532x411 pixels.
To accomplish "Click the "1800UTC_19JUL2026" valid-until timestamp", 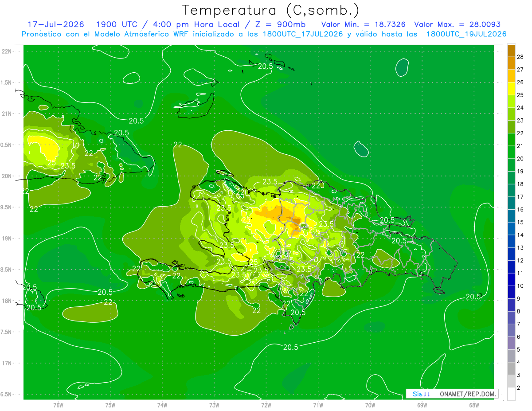I will click(466, 34).
